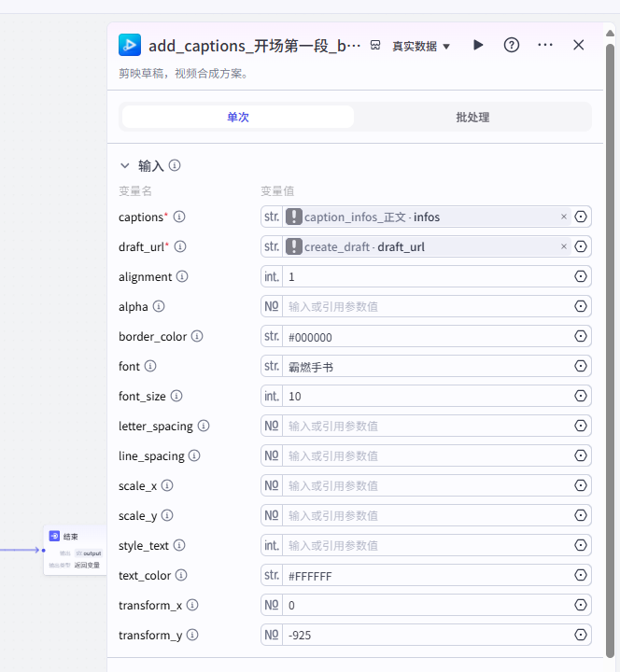The image size is (620, 672).
Task: Close the node configuration panel
Action: point(578,45)
